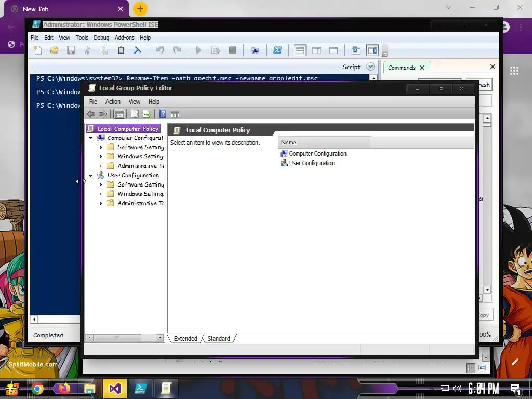Expand Software Settings under User Configuration
The height and width of the screenshot is (399, 532).
[100, 184]
